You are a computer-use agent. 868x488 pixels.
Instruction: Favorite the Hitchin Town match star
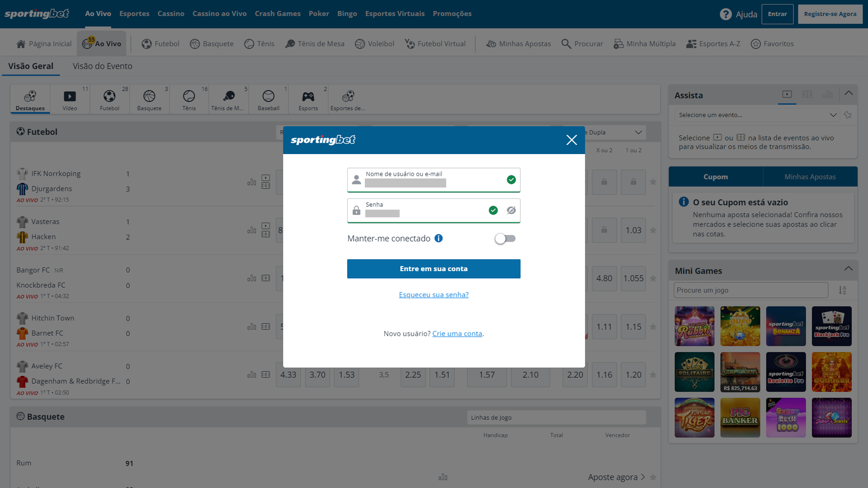[x=653, y=327]
